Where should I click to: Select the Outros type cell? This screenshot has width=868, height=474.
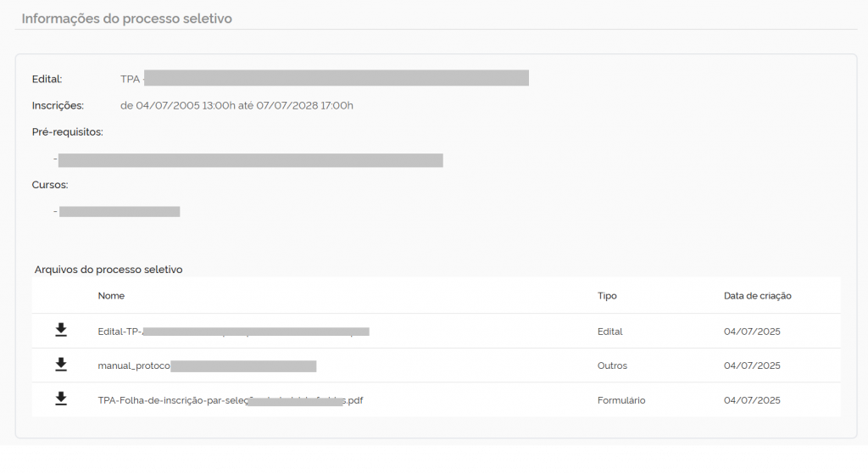(613, 365)
